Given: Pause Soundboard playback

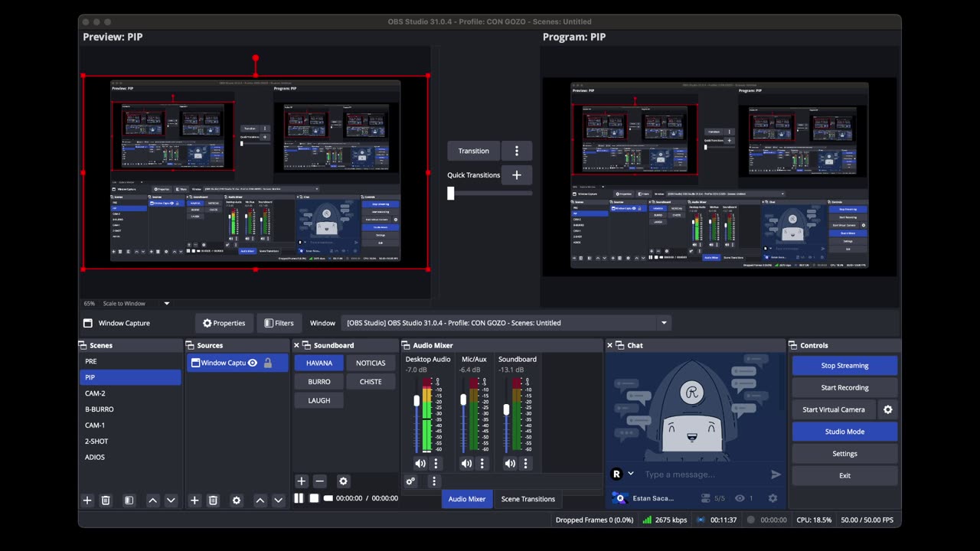Looking at the screenshot, I should click(x=299, y=498).
